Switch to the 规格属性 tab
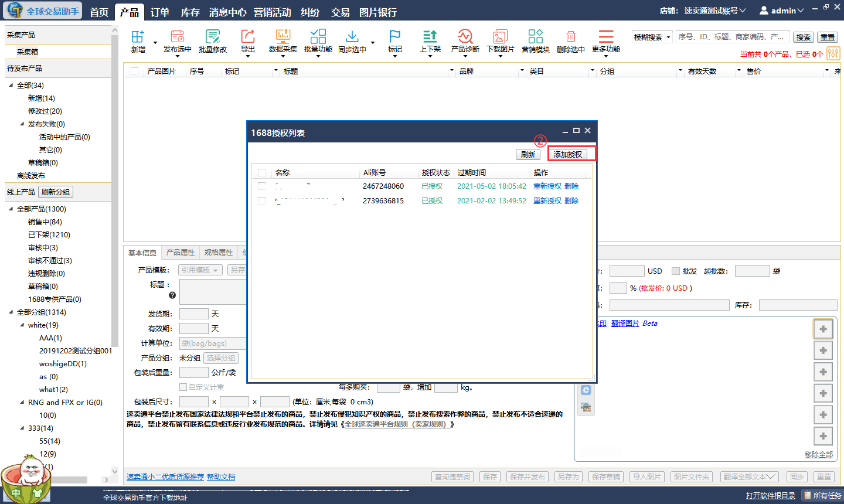Viewport: 844px width, 504px height. (219, 252)
